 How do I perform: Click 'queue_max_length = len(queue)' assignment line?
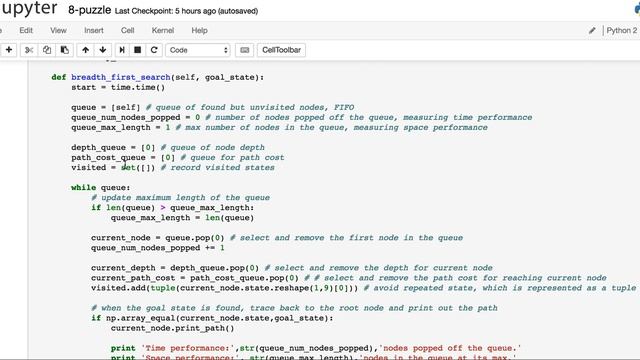182,218
